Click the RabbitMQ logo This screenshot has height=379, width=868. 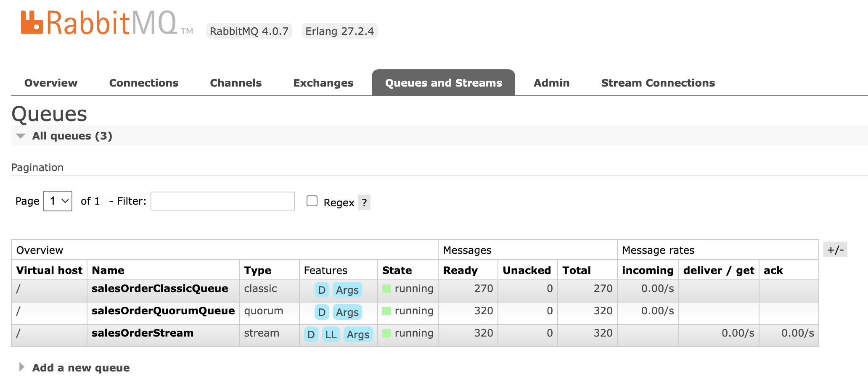[x=107, y=23]
